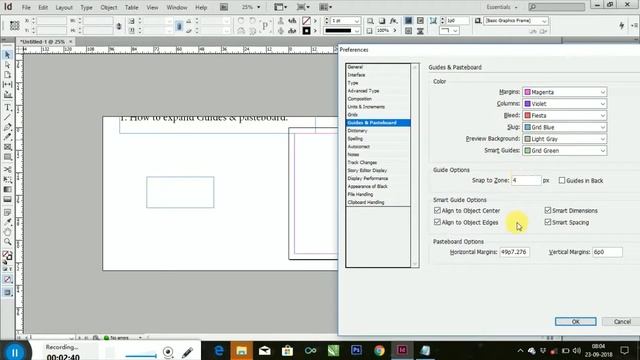Select the Eyedropper tool

click(7, 222)
